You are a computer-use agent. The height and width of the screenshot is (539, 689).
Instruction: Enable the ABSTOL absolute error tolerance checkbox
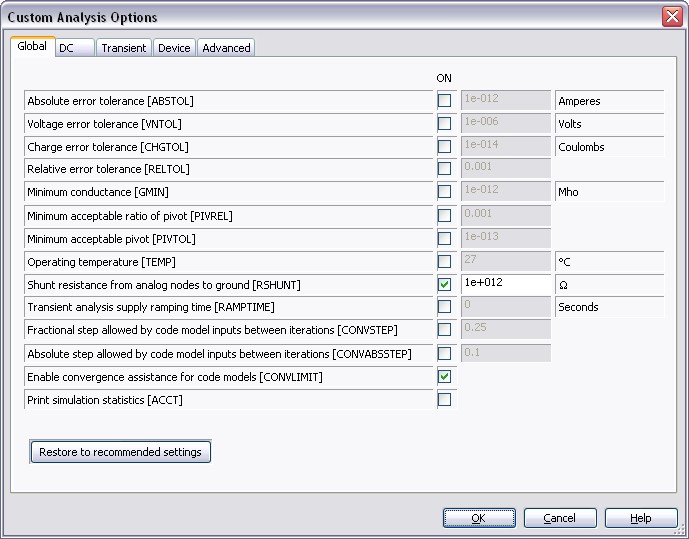(444, 101)
